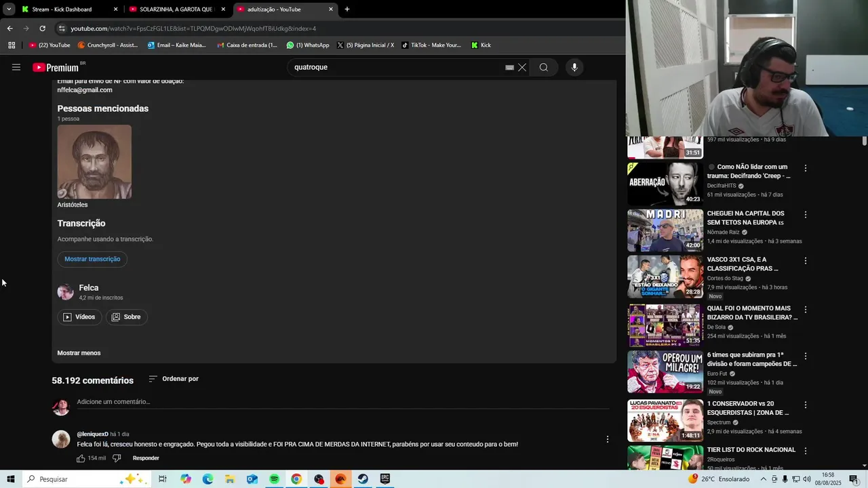Open the 'Ordenar por' comment sorting menu

click(174, 379)
